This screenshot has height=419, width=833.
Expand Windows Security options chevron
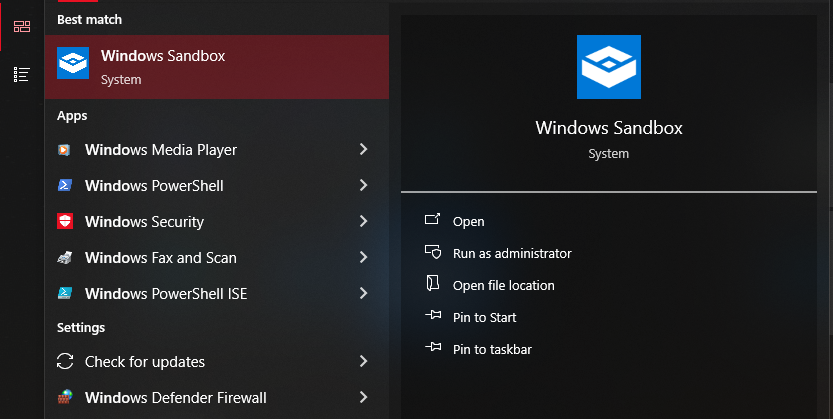(x=363, y=221)
